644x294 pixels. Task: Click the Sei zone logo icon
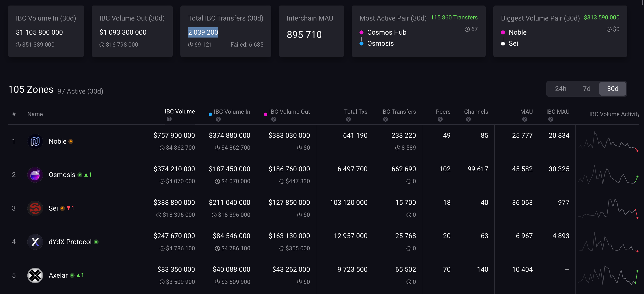coord(35,208)
